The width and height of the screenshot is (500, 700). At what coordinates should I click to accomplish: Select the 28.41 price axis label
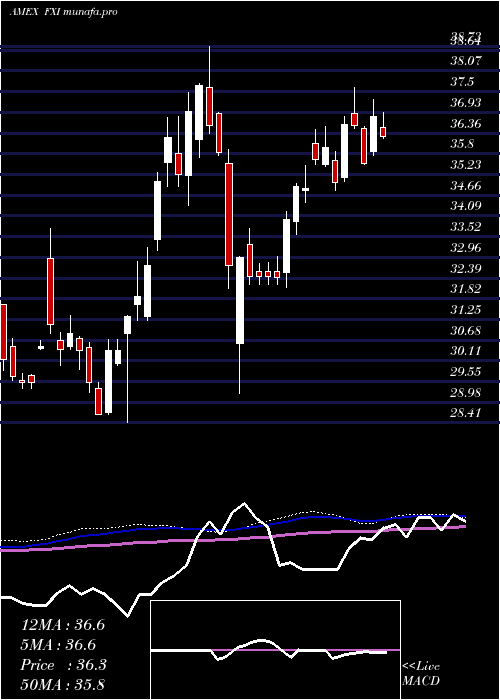pos(466,413)
